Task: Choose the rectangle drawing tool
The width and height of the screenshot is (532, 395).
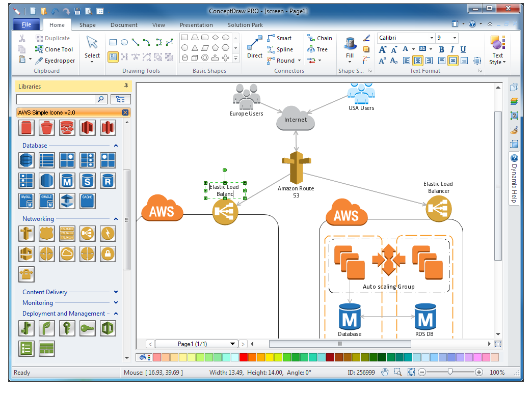Action: point(113,42)
